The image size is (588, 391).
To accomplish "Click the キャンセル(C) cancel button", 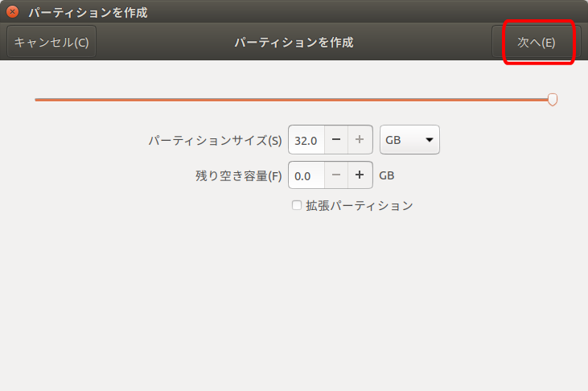I will pos(51,42).
